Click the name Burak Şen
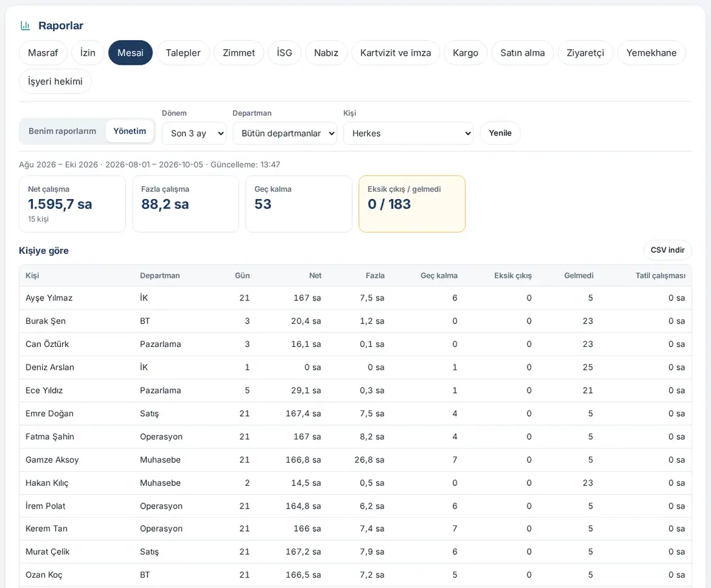This screenshot has width=711, height=588. pyautogui.click(x=45, y=321)
